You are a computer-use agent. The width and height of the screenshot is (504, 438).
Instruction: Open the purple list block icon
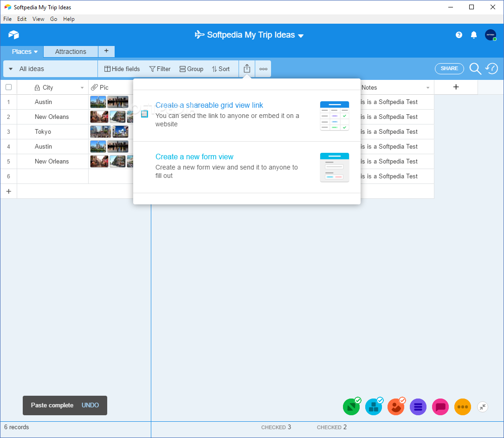(x=418, y=407)
